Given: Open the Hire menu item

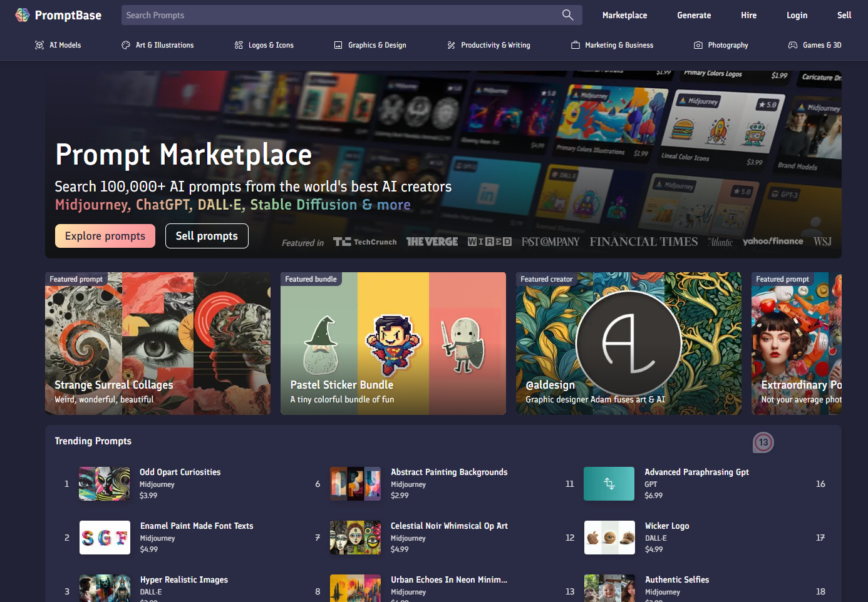Looking at the screenshot, I should (748, 15).
